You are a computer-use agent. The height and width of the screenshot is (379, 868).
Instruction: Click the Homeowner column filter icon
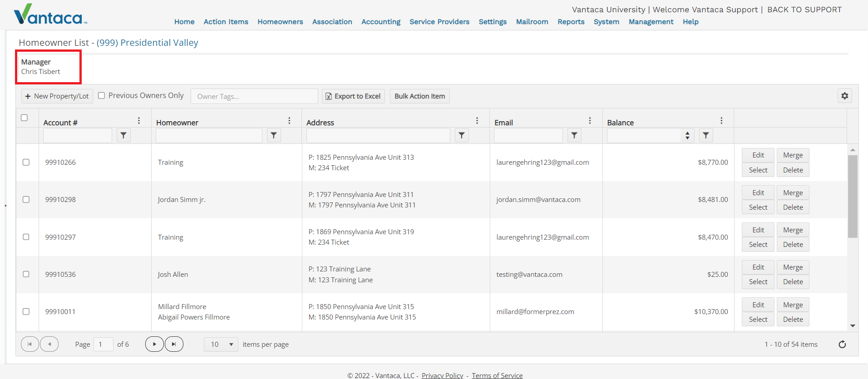coord(274,135)
